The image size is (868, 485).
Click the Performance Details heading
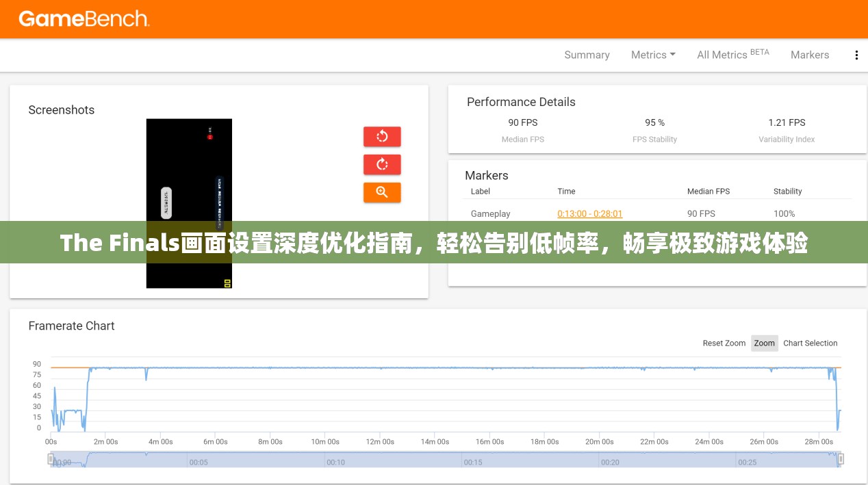(x=521, y=102)
